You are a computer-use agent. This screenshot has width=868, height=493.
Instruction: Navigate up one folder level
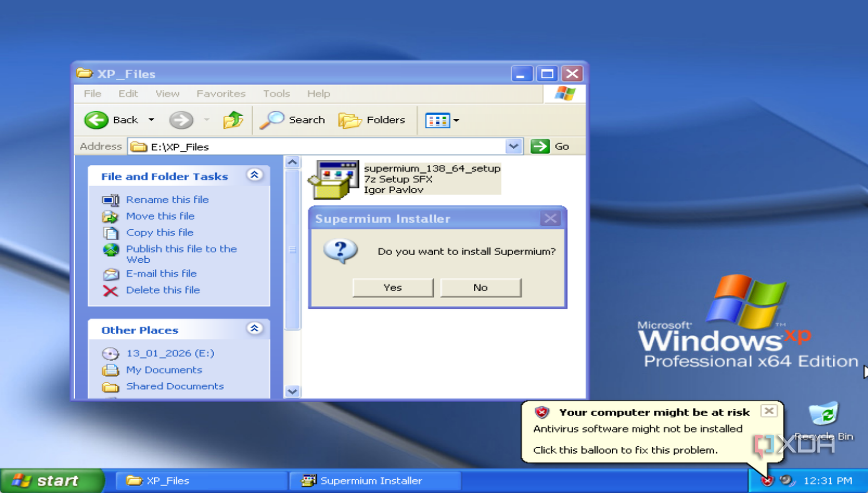(x=233, y=120)
